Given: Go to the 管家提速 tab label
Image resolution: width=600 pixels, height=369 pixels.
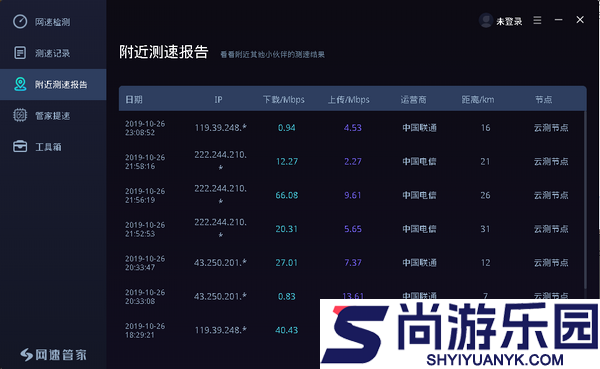Looking at the screenshot, I should click(52, 116).
